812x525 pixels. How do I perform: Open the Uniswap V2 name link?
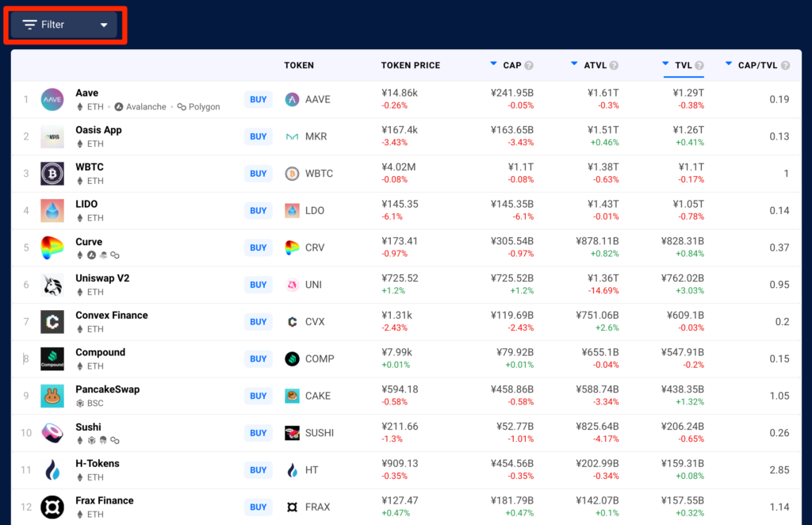tap(102, 278)
